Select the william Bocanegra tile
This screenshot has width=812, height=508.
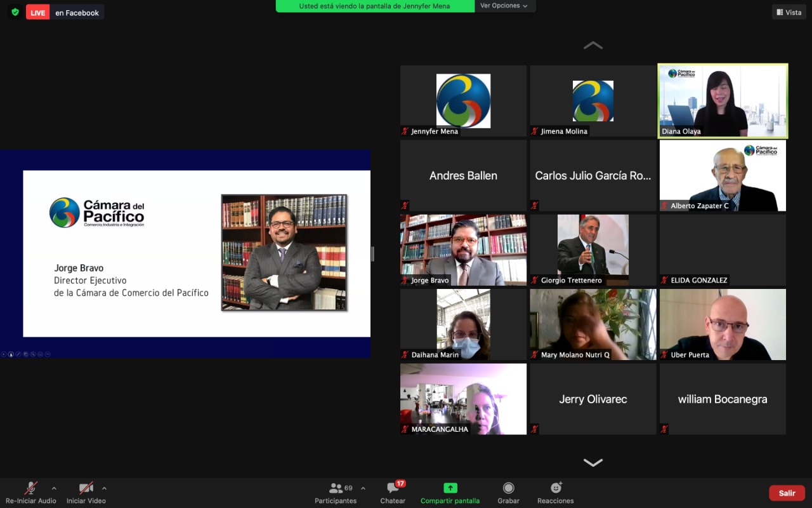[x=723, y=399]
